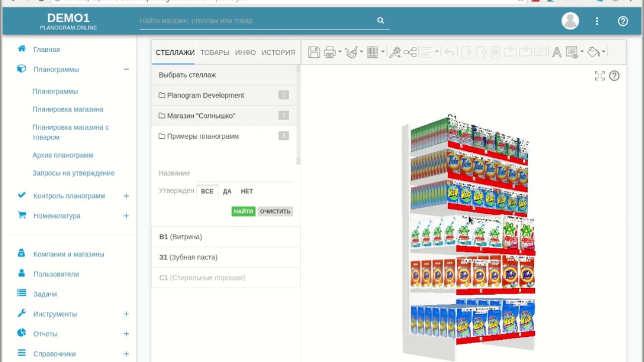The height and width of the screenshot is (362, 644).
Task: Select ВСЕ in Утвержден filter
Action: point(207,191)
